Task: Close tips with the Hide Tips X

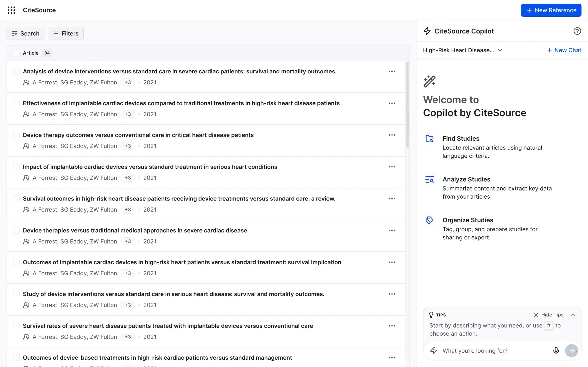Action: [x=536, y=314]
